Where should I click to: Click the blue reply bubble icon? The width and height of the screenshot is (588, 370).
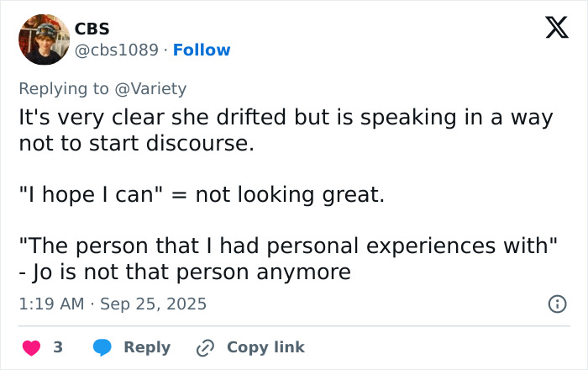tap(102, 347)
